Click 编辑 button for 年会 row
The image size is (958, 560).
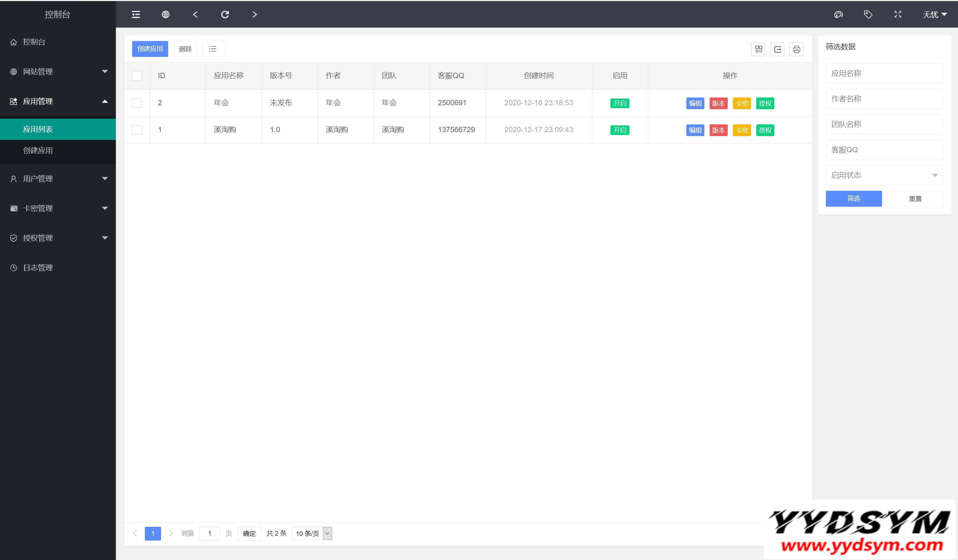695,104
